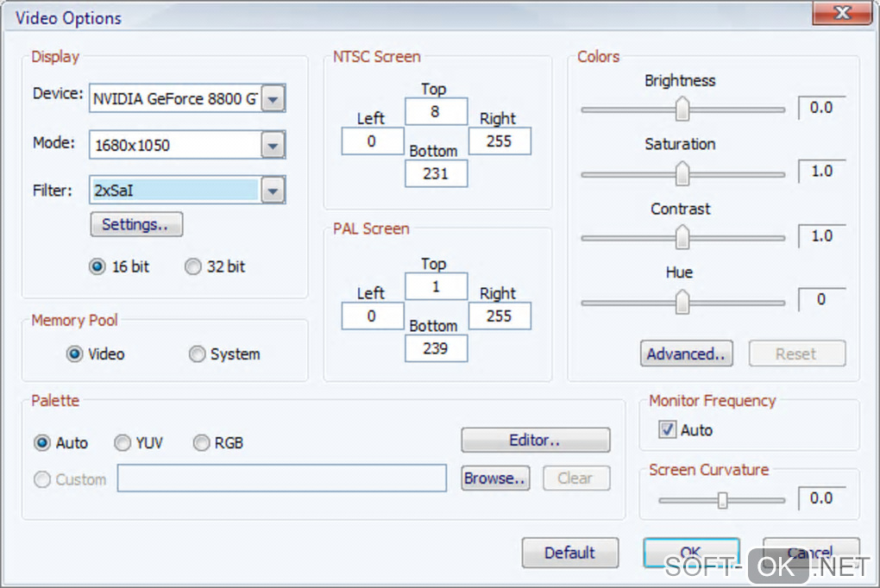This screenshot has height=588, width=880.
Task: Select System memory pool option
Action: click(198, 354)
